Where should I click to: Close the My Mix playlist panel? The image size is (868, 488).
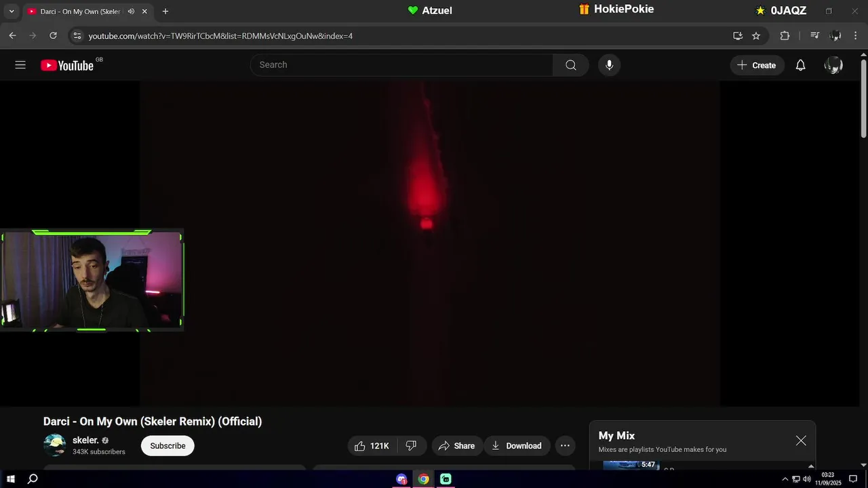[801, 441]
